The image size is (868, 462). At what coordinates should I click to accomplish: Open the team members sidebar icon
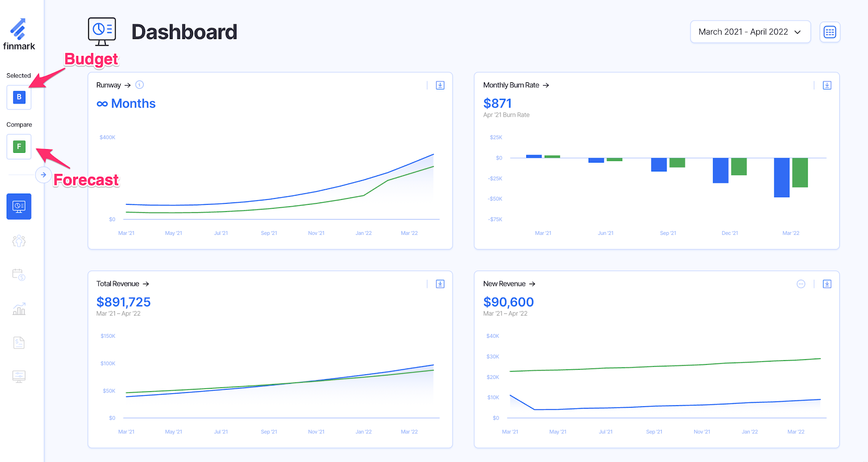click(x=19, y=241)
